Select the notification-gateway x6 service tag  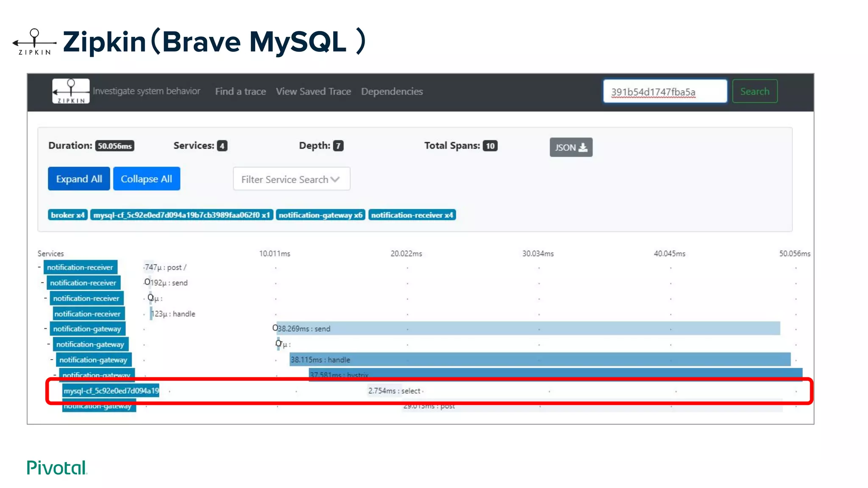320,215
